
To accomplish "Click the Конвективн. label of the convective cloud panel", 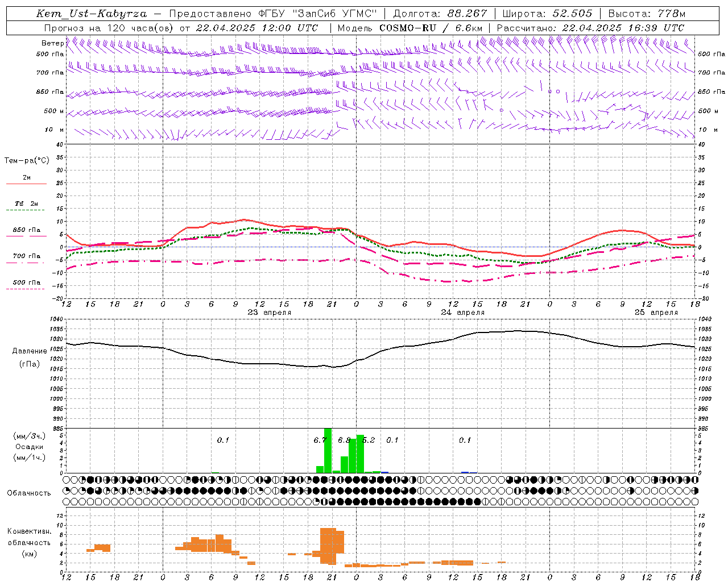I will [30, 531].
